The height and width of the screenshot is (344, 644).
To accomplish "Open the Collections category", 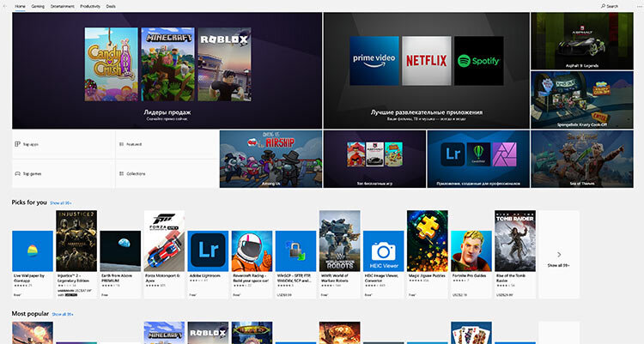I will 167,173.
